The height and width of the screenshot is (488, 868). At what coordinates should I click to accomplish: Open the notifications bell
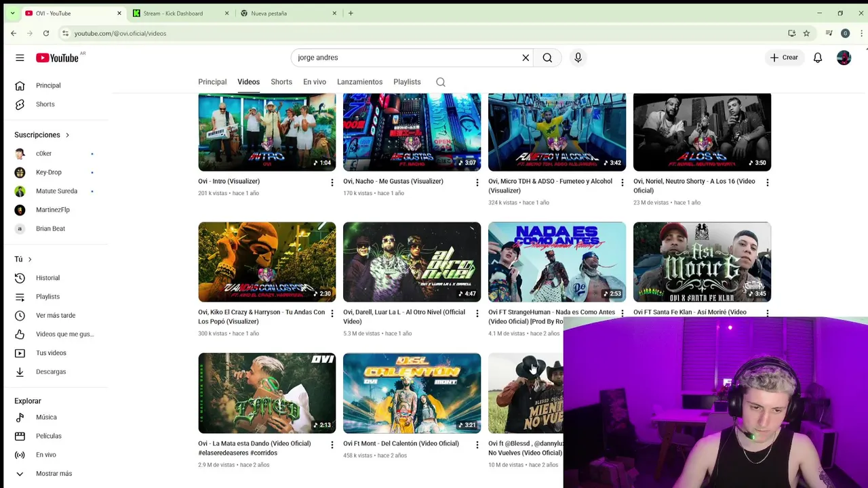(818, 58)
